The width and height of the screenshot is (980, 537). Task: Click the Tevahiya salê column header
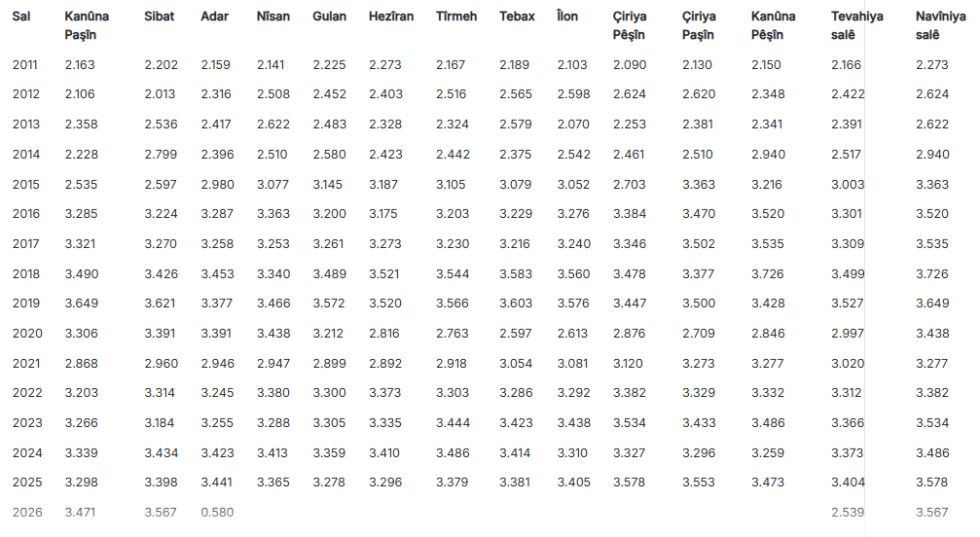click(x=857, y=25)
